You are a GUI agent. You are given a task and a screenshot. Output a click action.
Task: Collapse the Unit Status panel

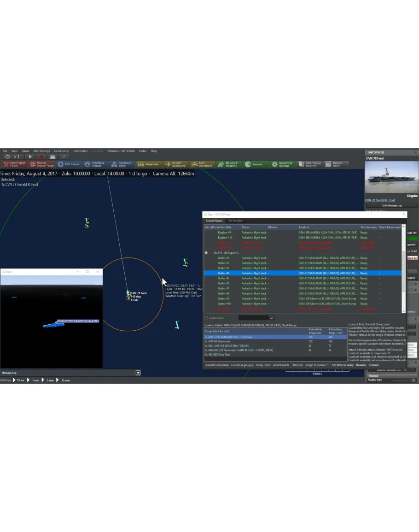point(415,152)
